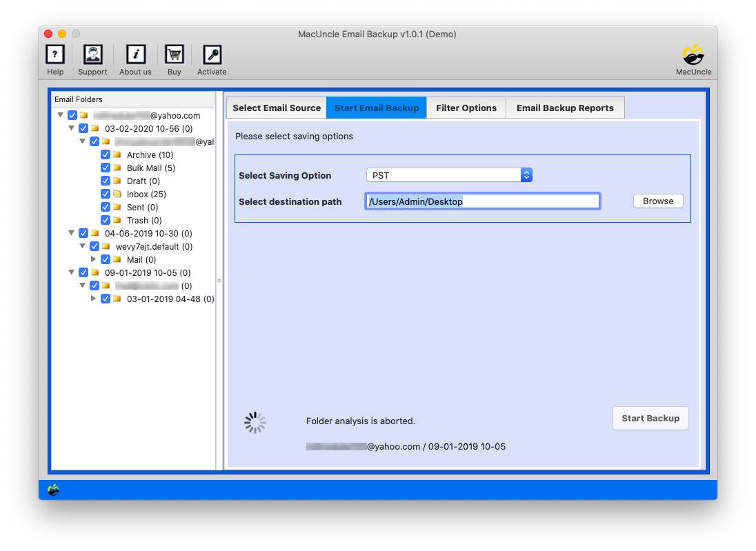
Task: Click the Buy shopping cart icon
Action: pyautogui.click(x=174, y=55)
